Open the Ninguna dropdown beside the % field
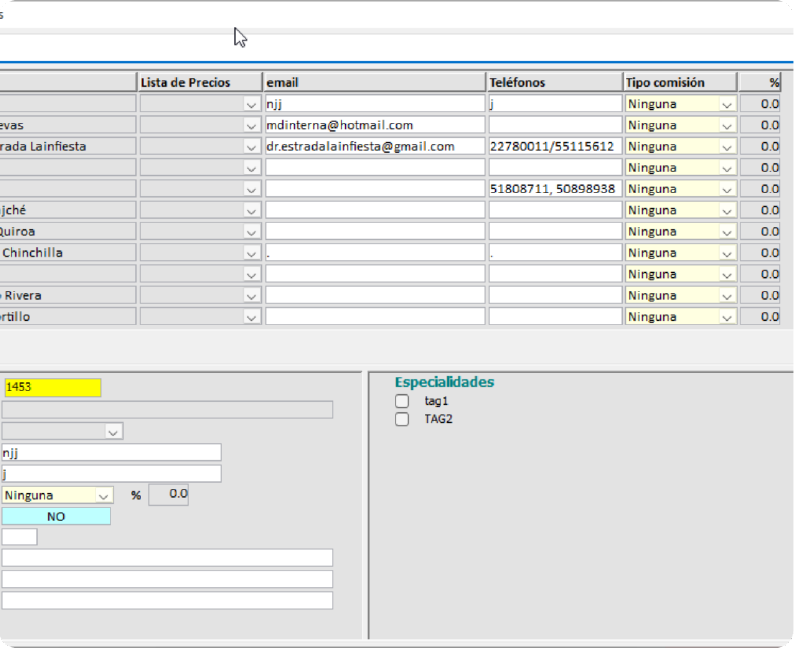The height and width of the screenshot is (649, 794). [104, 495]
